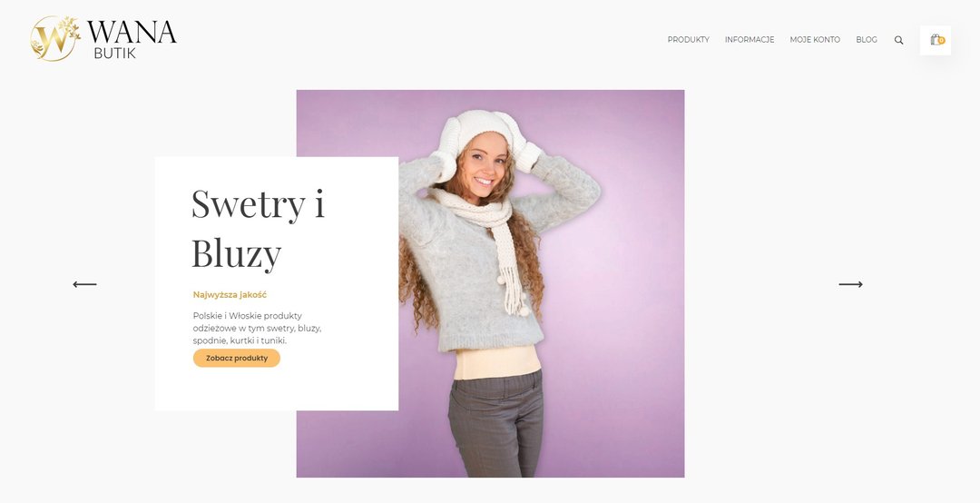Open the shopping bag cart icon
The image size is (980, 503).
936,40
